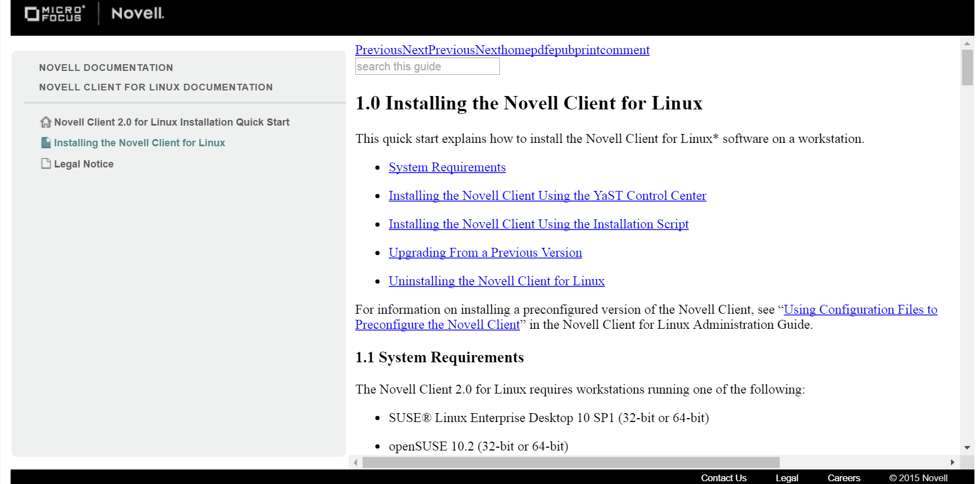This screenshot has width=980, height=484.
Task: Click the Novell logo in header
Action: click(137, 13)
